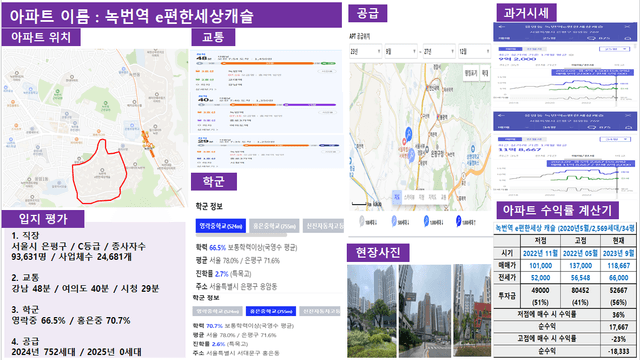Click the back arrow in the top price chart header
The width and height of the screenshot is (640, 360).
point(502,27)
